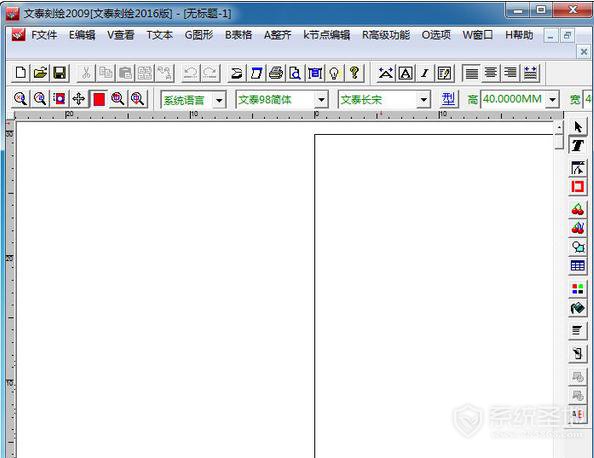Restore the inner document window
This screenshot has width=594, height=458.
(567, 36)
